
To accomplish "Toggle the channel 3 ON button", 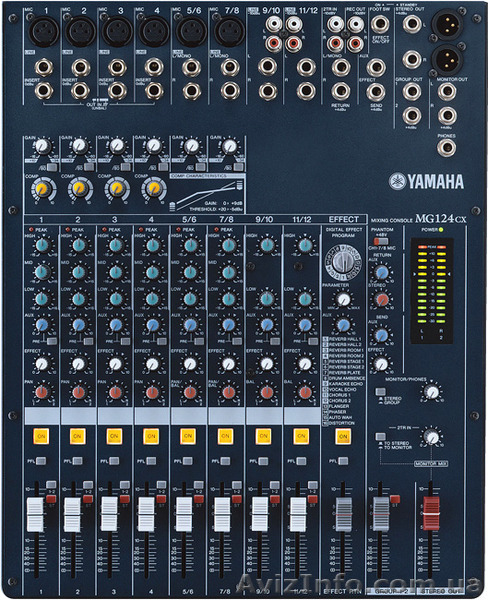I will coord(114,436).
